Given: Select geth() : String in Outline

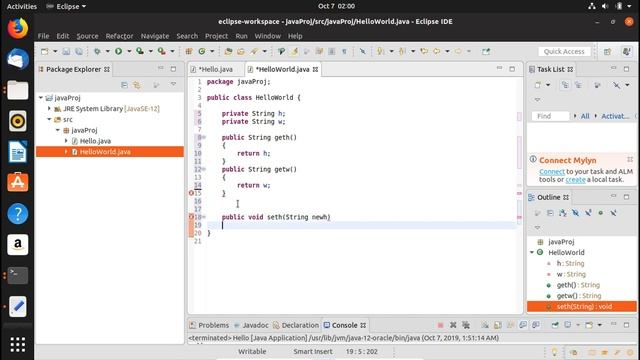Looking at the screenshot, I should (x=578, y=285).
